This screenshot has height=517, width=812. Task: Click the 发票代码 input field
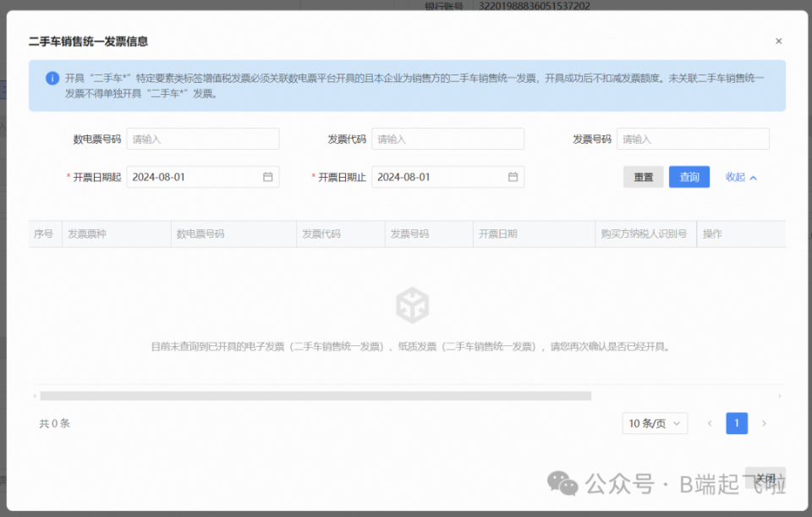click(x=447, y=139)
